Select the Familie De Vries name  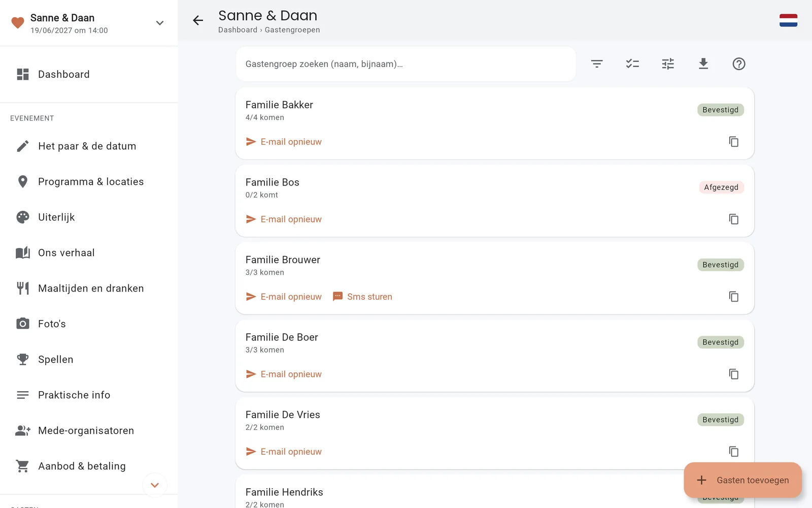tap(283, 415)
